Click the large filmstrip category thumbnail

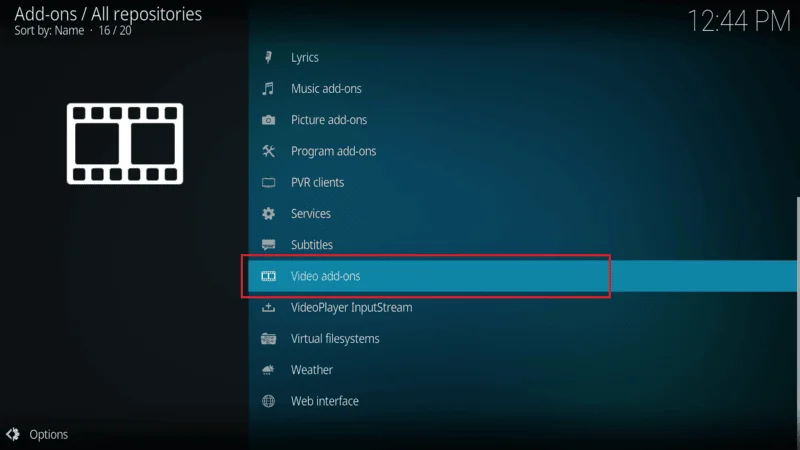(x=125, y=144)
